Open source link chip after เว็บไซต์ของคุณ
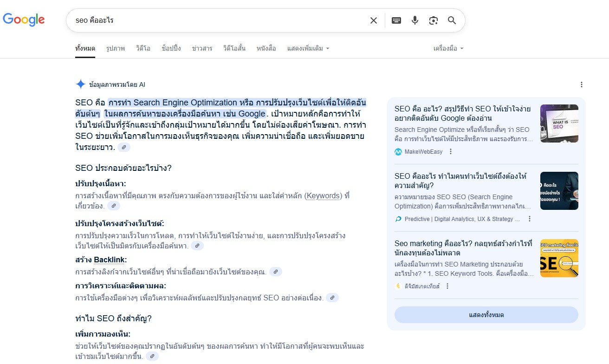The height and width of the screenshot is (364, 609). 276,272
